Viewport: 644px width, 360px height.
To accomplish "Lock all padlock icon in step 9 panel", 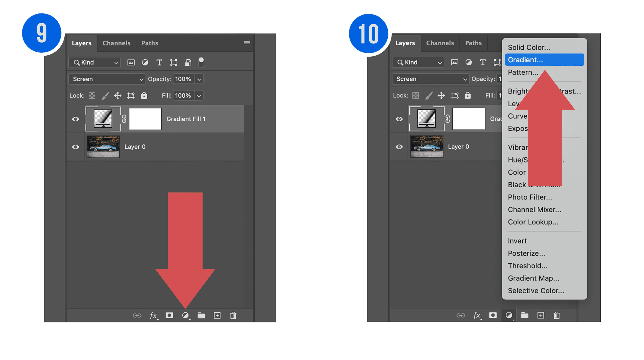I will point(144,96).
